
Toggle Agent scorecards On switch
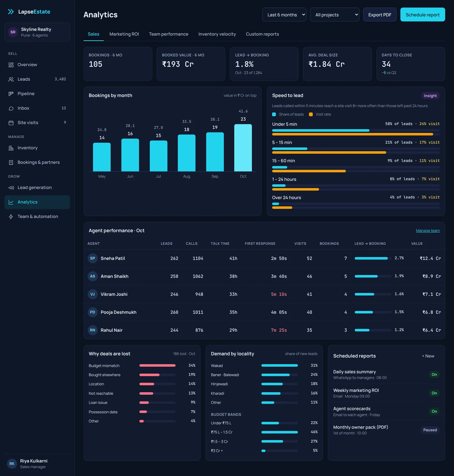pos(434,411)
